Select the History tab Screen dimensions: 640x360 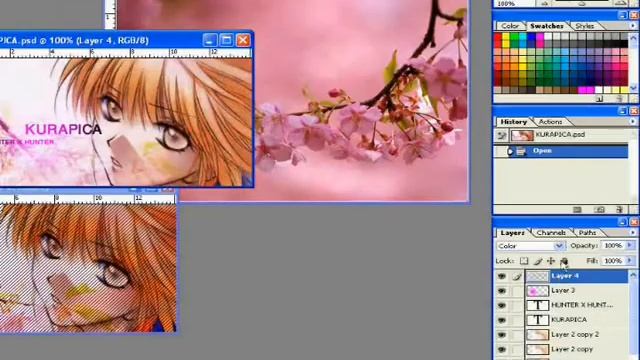click(x=513, y=122)
